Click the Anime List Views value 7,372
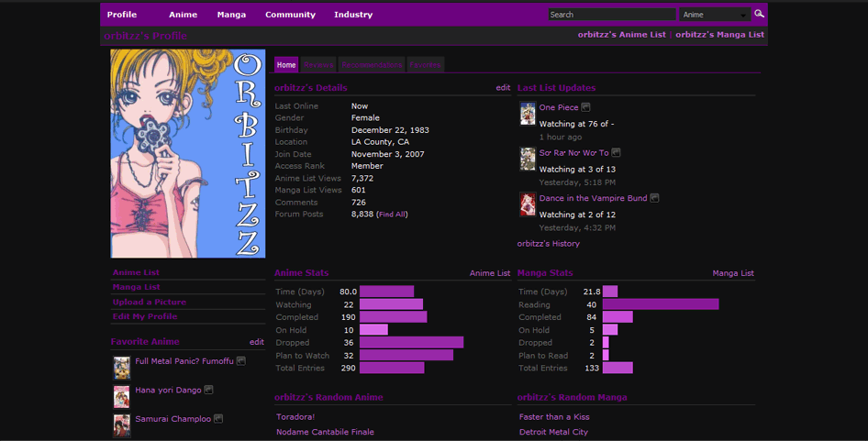Screen dimensions: 868x441 point(362,178)
